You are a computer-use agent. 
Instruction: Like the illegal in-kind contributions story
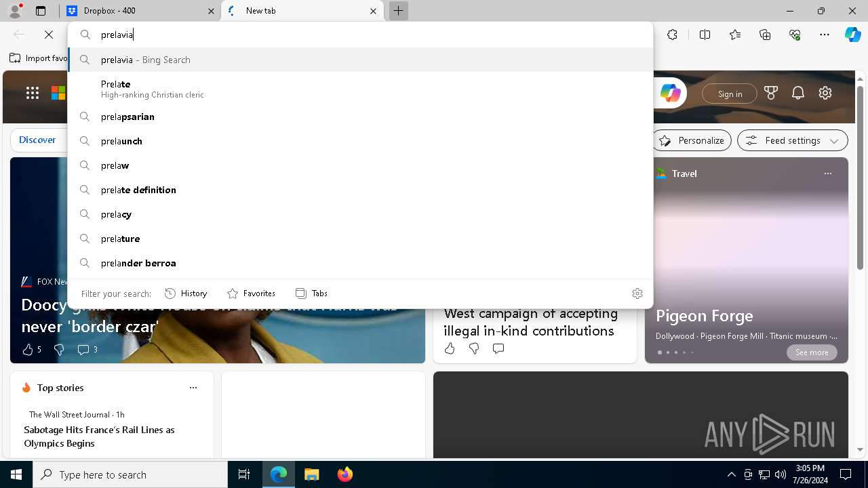coord(450,348)
